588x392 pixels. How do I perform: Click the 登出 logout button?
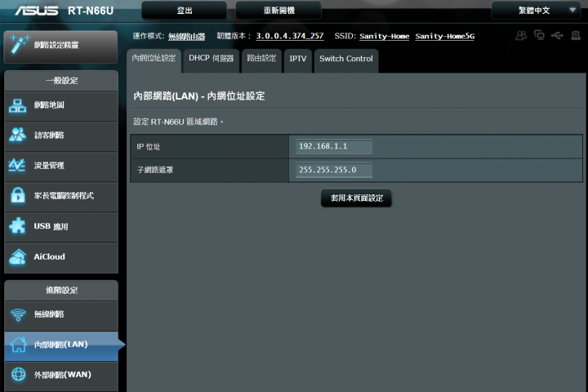pos(184,11)
